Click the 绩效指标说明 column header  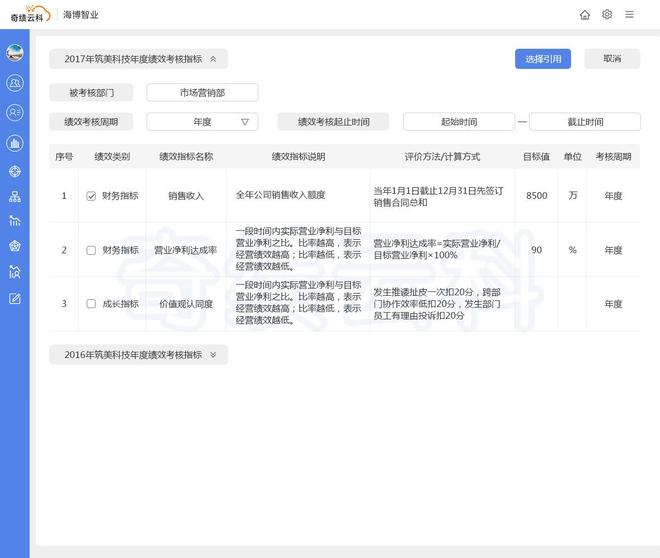(298, 157)
